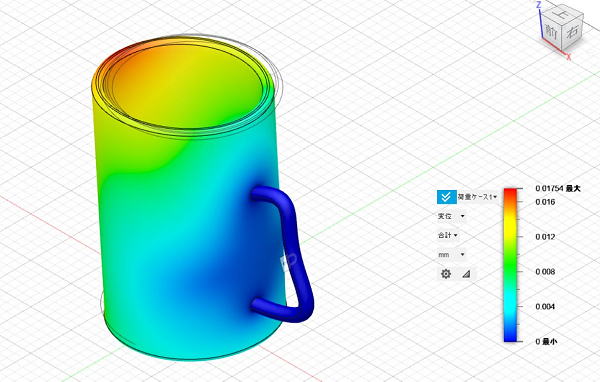The height and width of the screenshot is (382, 600).
Task: Open the 荷重ケース1 load case dropdown
Action: click(478, 197)
